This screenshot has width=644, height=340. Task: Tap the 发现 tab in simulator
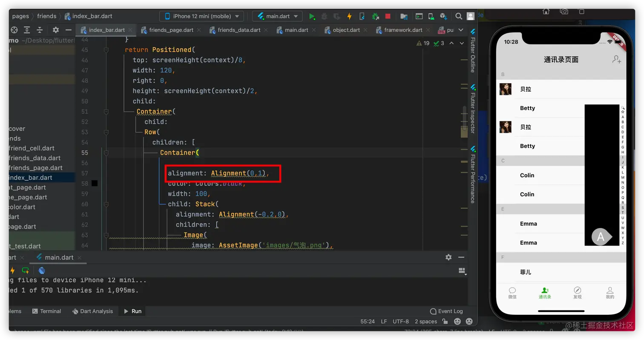[x=578, y=293]
